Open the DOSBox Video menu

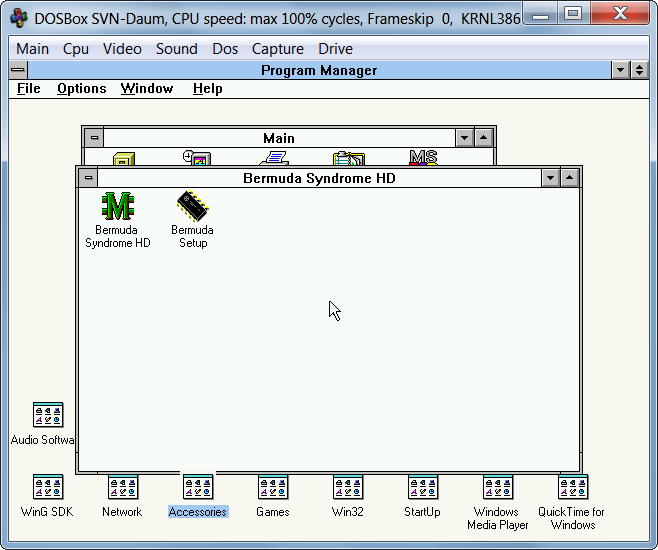[122, 48]
